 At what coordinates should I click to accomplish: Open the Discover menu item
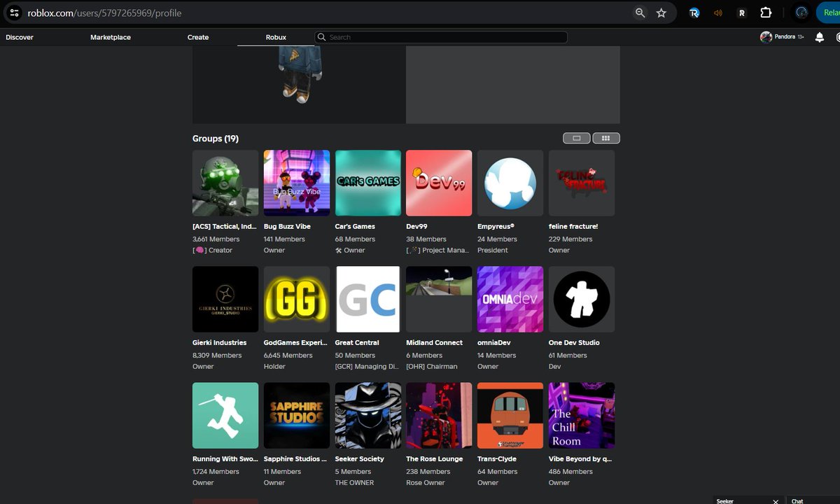pos(20,37)
